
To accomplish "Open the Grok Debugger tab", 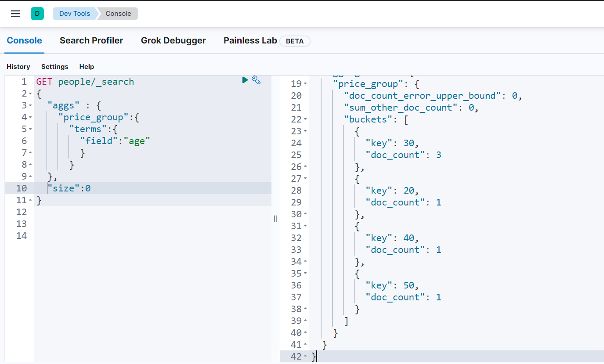I will [x=173, y=40].
